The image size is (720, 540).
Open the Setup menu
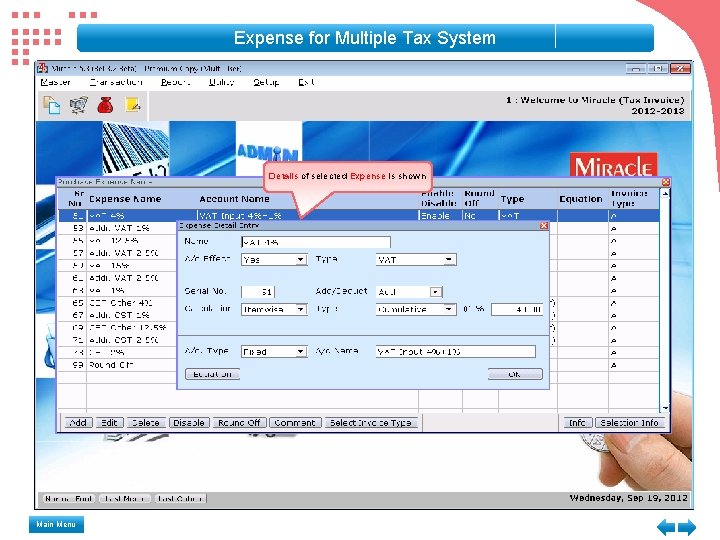pos(266,82)
